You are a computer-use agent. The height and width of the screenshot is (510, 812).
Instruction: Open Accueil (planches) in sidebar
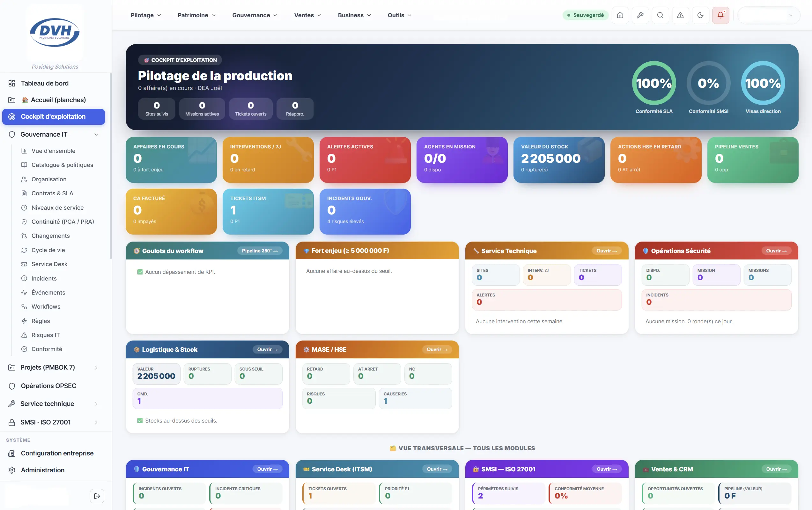pyautogui.click(x=54, y=100)
